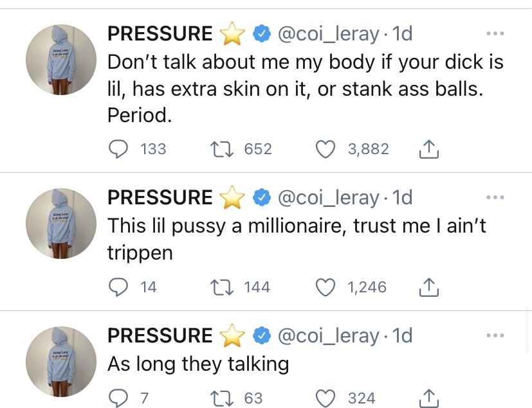Tap the @coi_leray handle on the second tweet
The image size is (532, 408).
click(328, 197)
